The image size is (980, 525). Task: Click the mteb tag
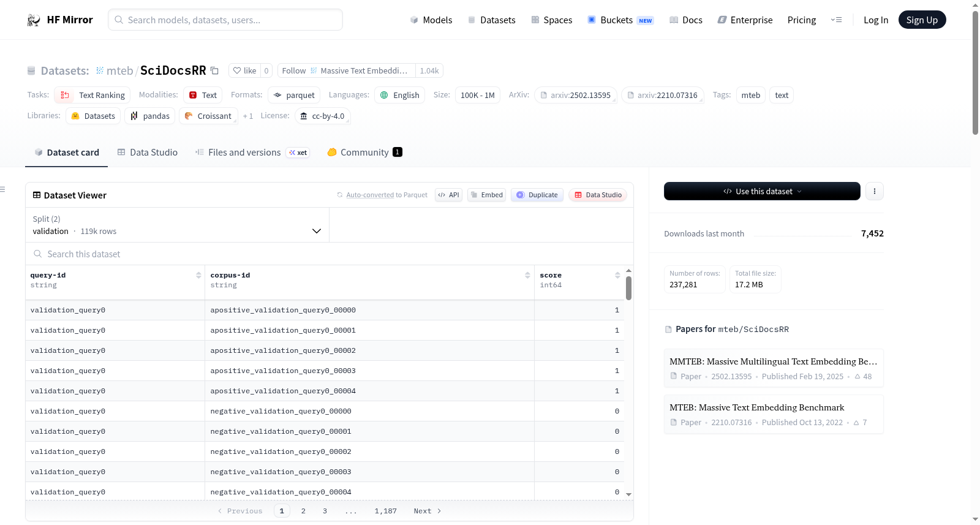coord(750,95)
